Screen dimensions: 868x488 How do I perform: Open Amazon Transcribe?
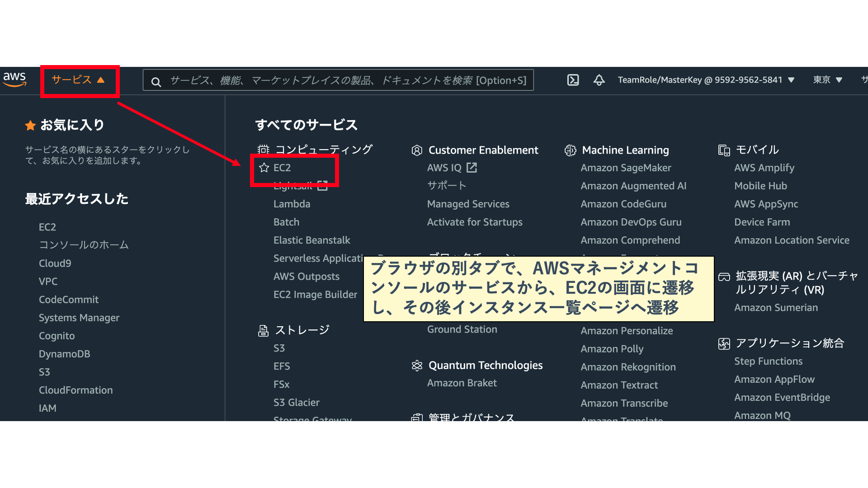(624, 403)
